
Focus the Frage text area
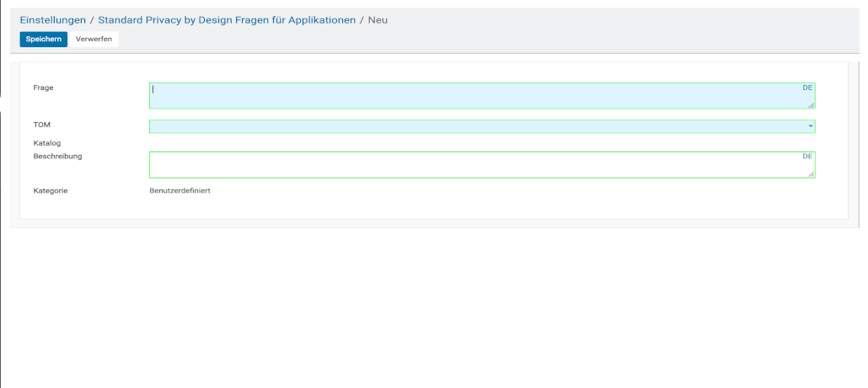click(472, 96)
